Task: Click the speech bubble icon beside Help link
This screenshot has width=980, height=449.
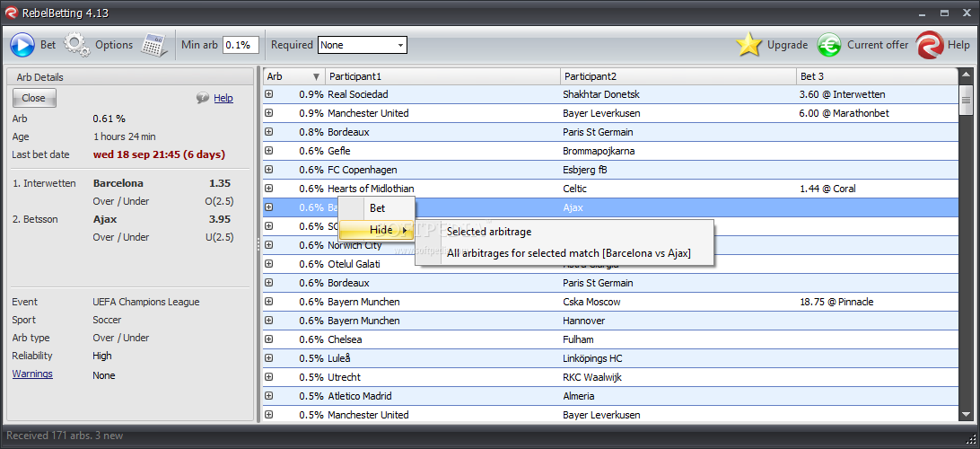Action: point(203,98)
